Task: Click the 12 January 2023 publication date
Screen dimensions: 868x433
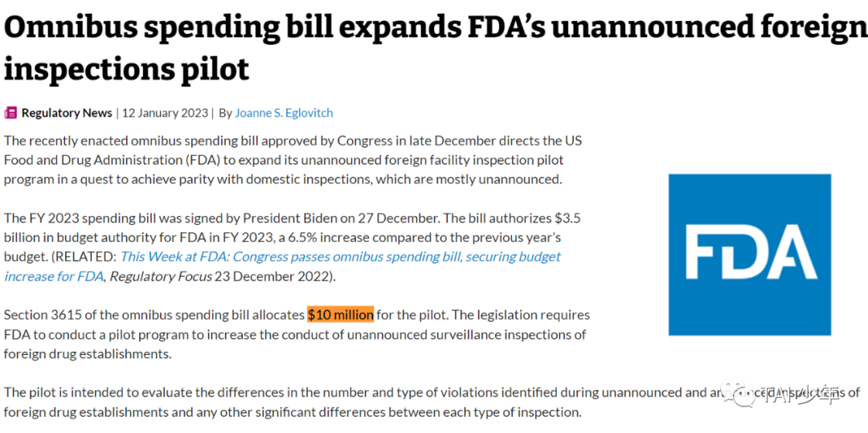Action: tap(164, 113)
